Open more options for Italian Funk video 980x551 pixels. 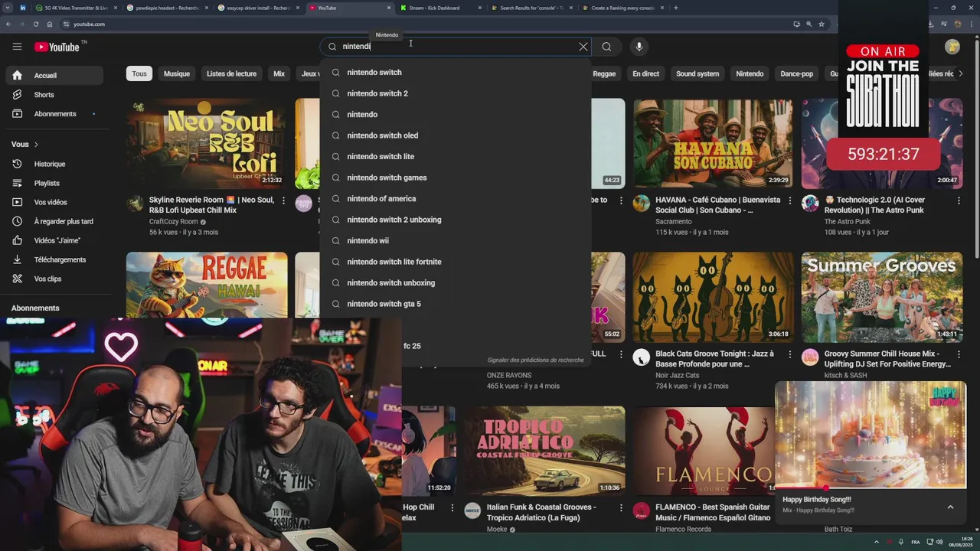pos(621,508)
